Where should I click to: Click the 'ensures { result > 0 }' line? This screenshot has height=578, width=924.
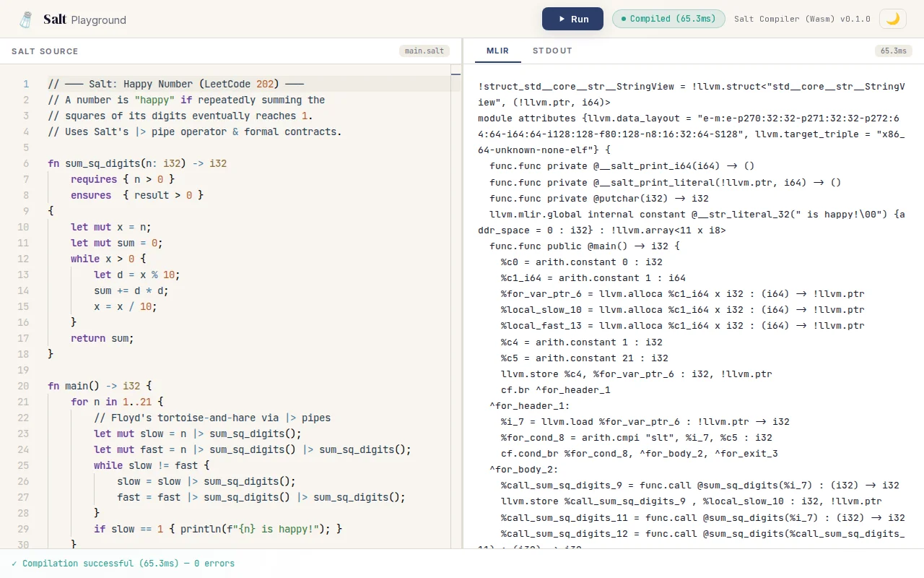(137, 195)
